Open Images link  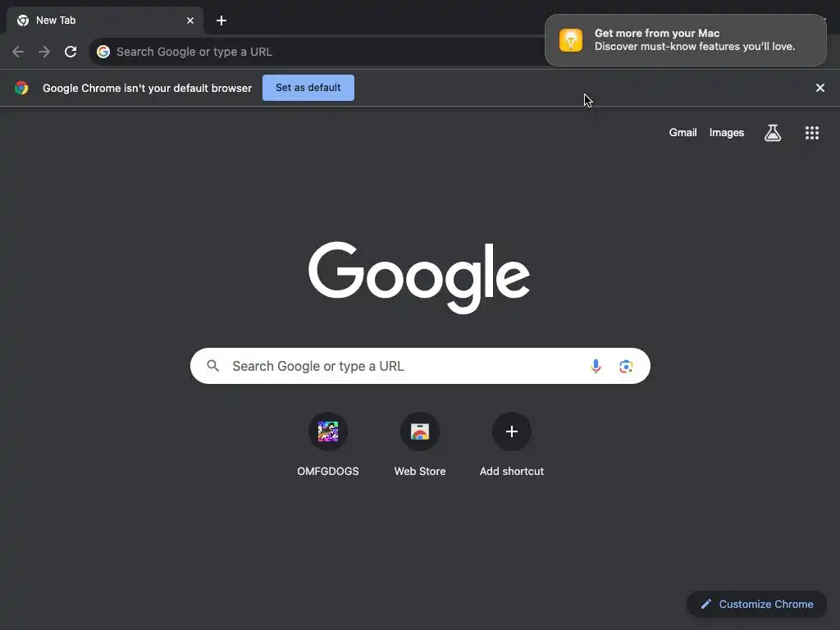[727, 132]
